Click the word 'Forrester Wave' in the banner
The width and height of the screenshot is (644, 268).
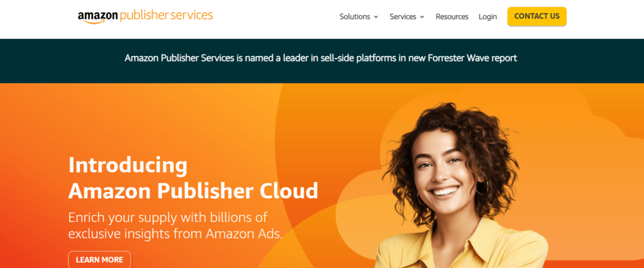coord(454,58)
